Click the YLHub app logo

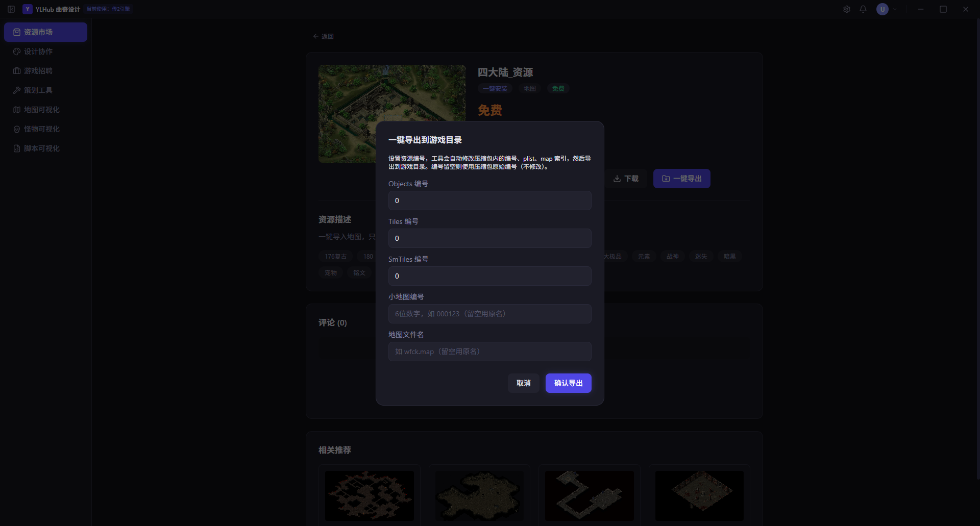(28, 9)
